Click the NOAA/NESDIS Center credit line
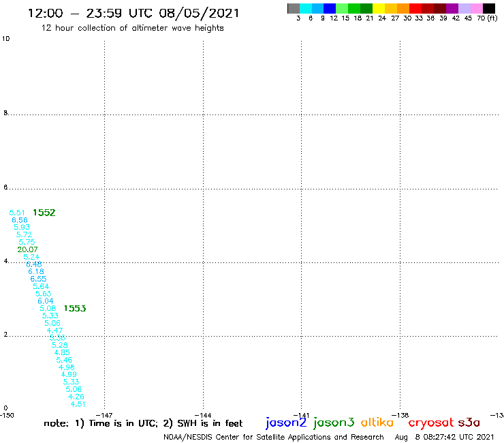The width and height of the screenshot is (504, 443). coord(274,438)
